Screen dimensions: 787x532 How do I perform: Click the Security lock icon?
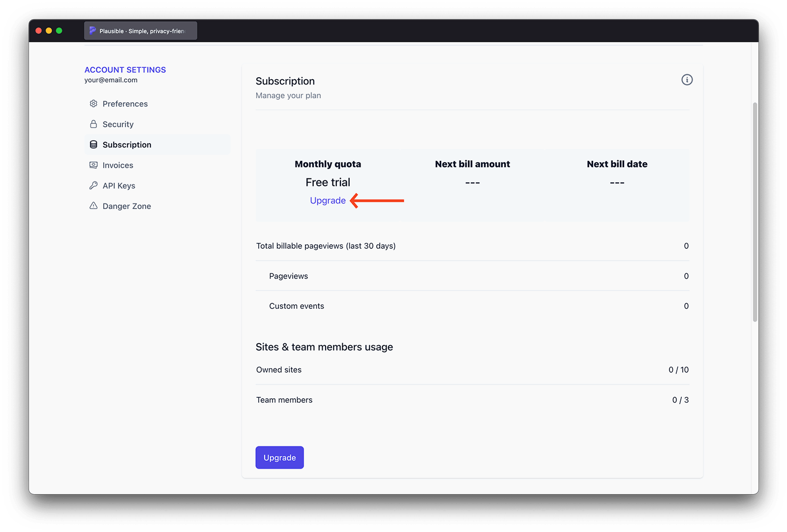point(93,124)
